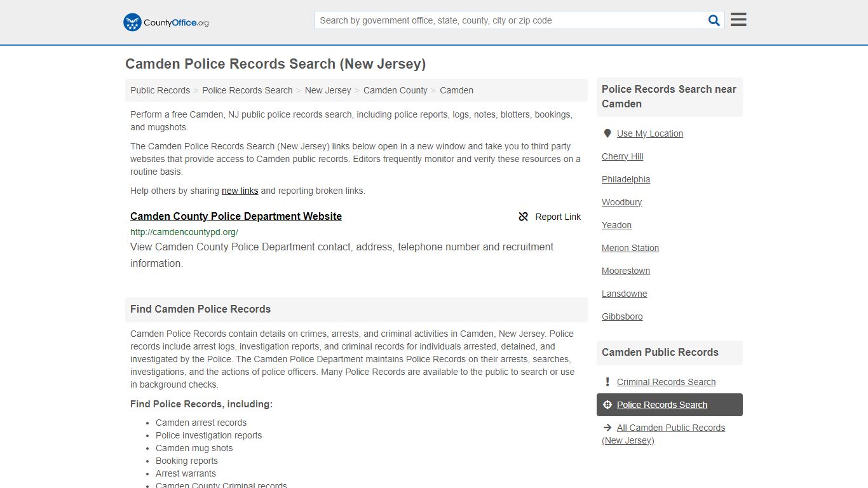
Task: Click the arrow icon beside All Camden Public Records
Action: tap(607, 428)
